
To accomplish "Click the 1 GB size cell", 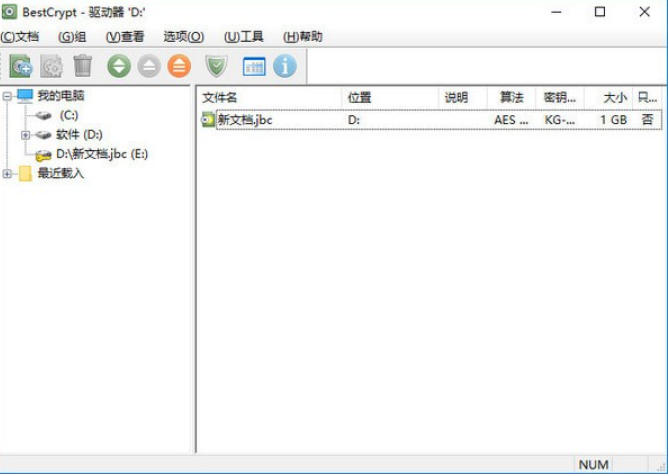I will [614, 120].
